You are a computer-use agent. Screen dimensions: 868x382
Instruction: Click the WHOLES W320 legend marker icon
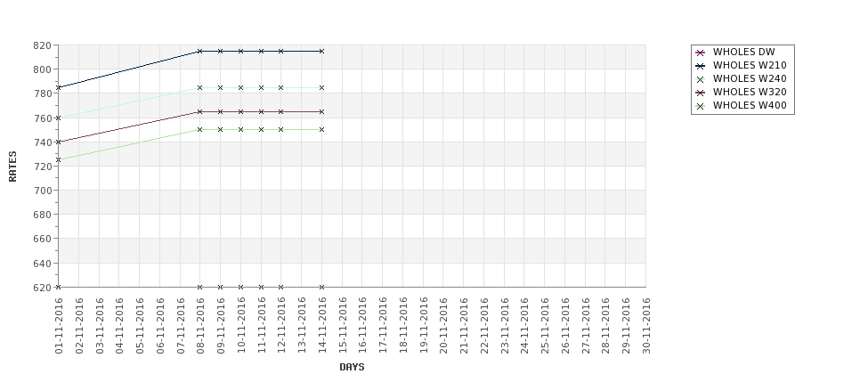pos(700,93)
